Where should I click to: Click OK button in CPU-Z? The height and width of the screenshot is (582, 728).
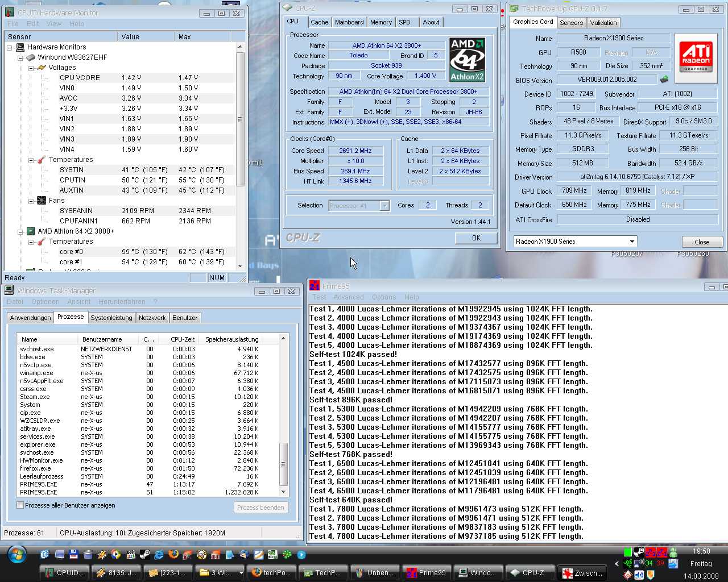click(476, 238)
